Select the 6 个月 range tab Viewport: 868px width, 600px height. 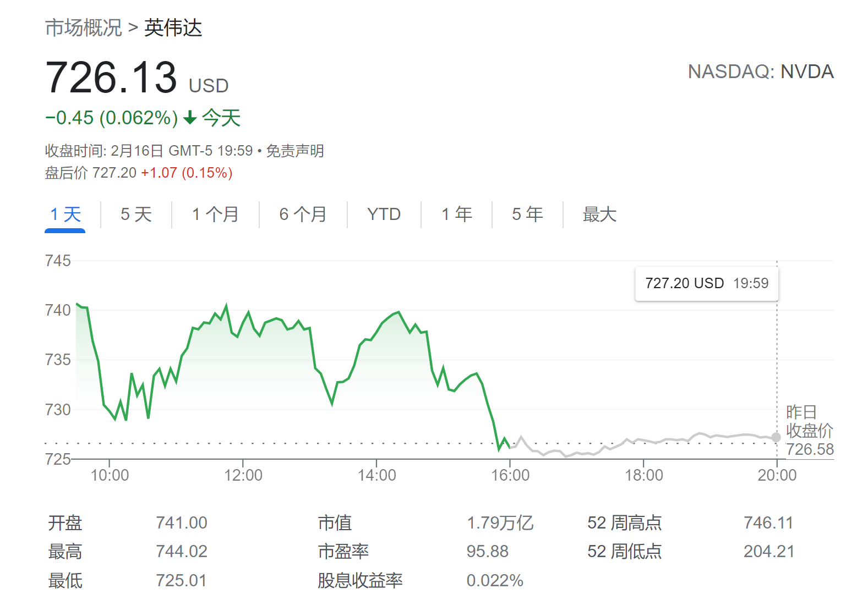303,214
